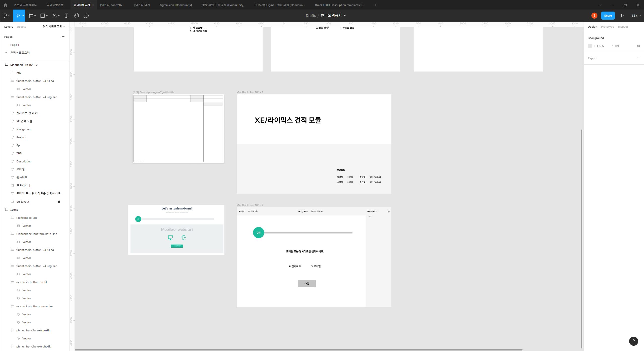
Task: Click the 다음 button on canvas
Action: 307,284
